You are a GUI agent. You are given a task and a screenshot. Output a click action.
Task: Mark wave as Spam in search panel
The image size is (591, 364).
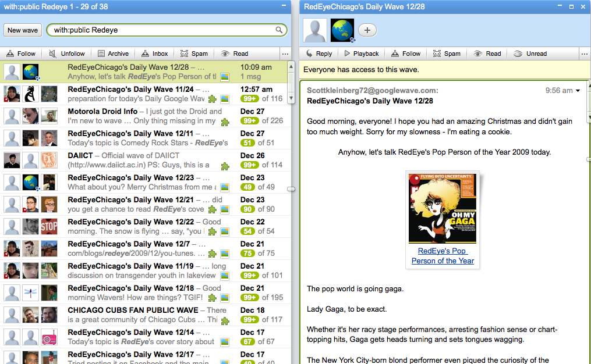point(194,53)
